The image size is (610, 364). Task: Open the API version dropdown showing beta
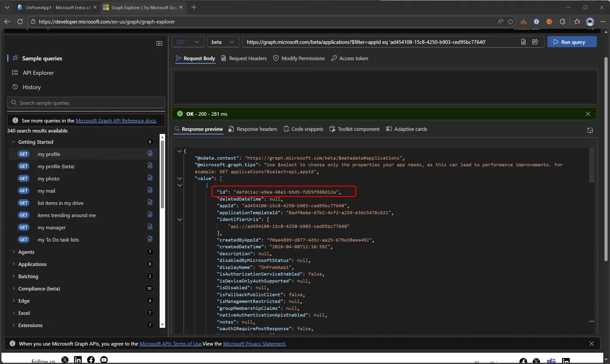pos(223,42)
